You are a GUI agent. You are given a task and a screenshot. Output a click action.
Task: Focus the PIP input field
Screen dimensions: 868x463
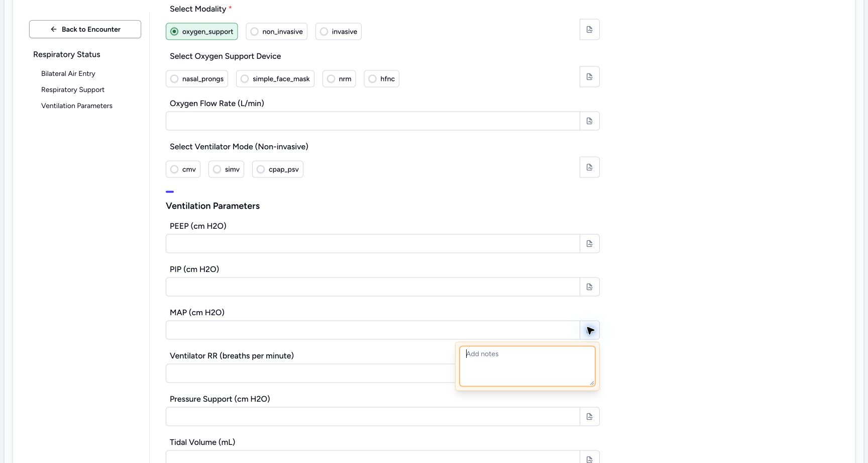pos(373,287)
